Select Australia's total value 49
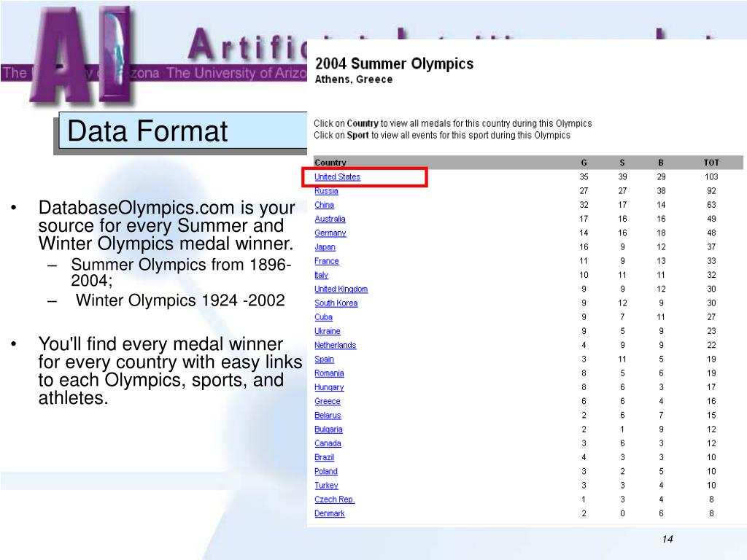This screenshot has height=560, width=747. click(711, 219)
